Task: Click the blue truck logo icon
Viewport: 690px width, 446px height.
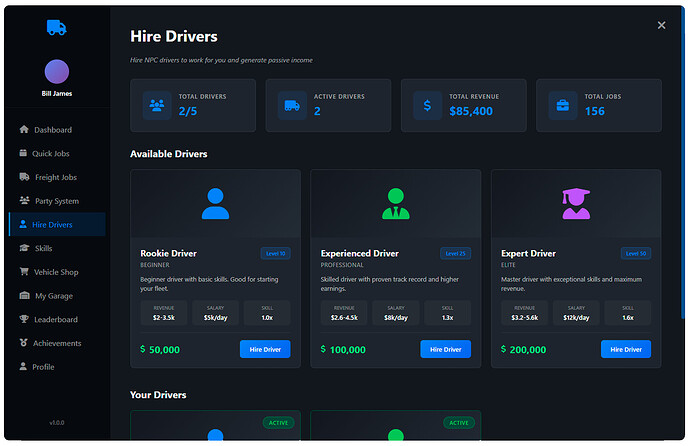Action: 57,28
